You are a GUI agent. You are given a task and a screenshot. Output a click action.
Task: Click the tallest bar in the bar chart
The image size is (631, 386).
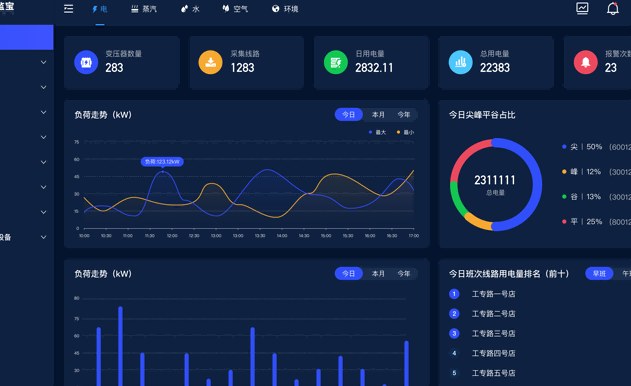120,346
